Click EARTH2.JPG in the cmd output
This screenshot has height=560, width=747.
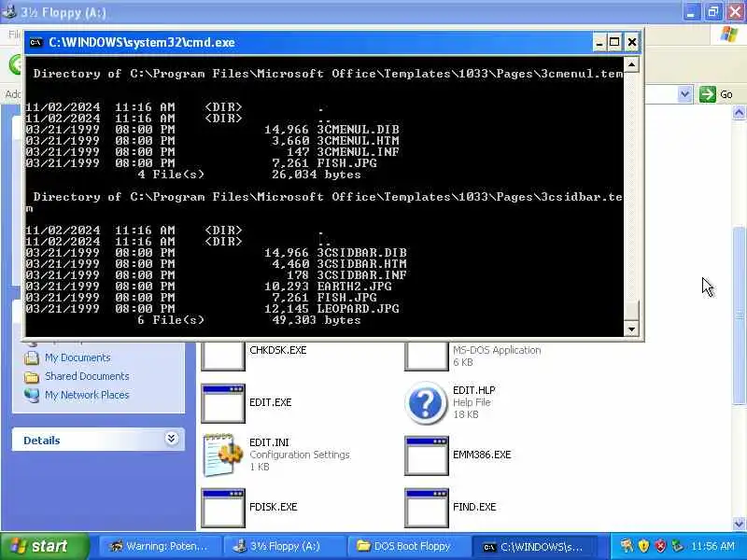[355, 287]
